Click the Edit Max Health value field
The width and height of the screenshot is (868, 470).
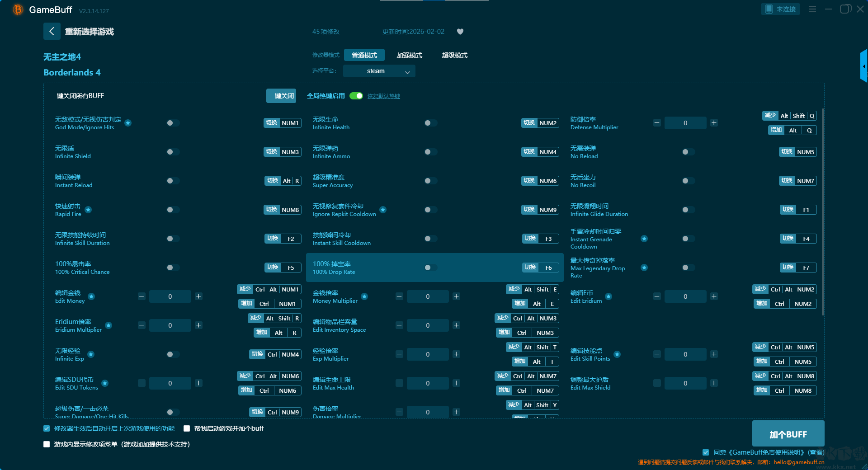428,383
